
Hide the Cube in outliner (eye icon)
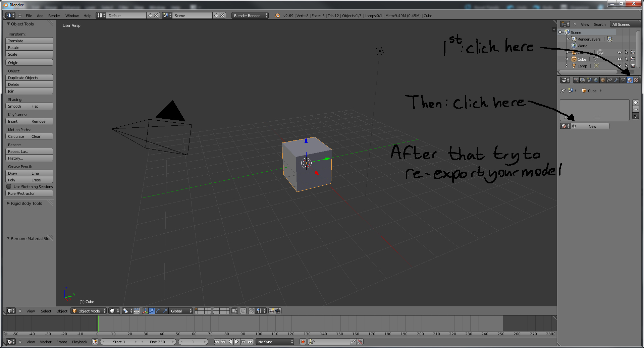coord(620,59)
